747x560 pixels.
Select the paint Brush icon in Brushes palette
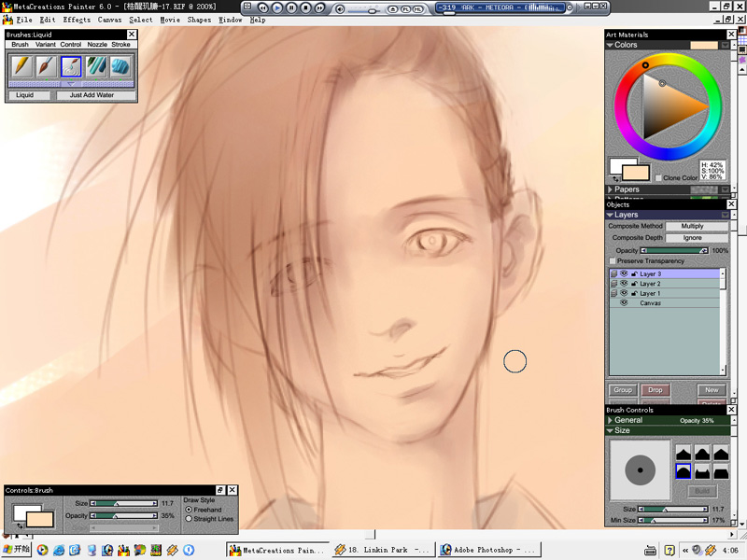point(46,66)
